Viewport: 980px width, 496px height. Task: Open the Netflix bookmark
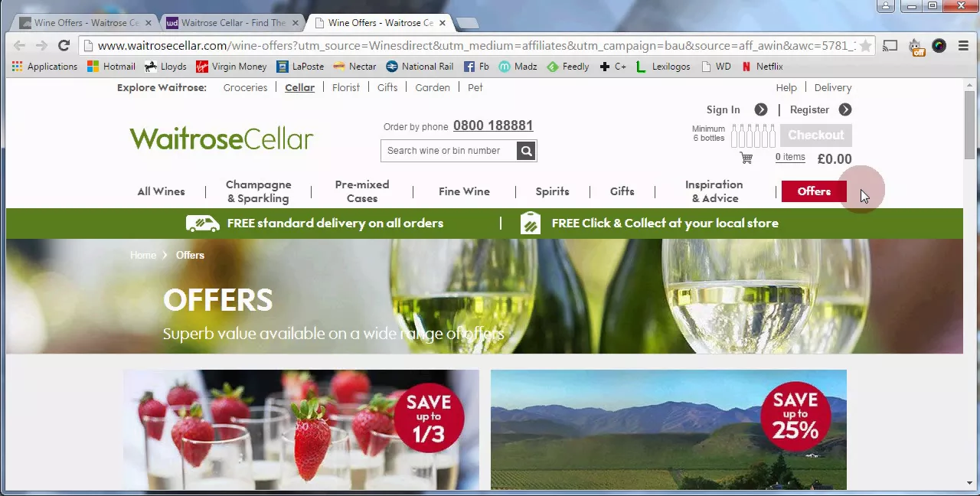click(762, 67)
